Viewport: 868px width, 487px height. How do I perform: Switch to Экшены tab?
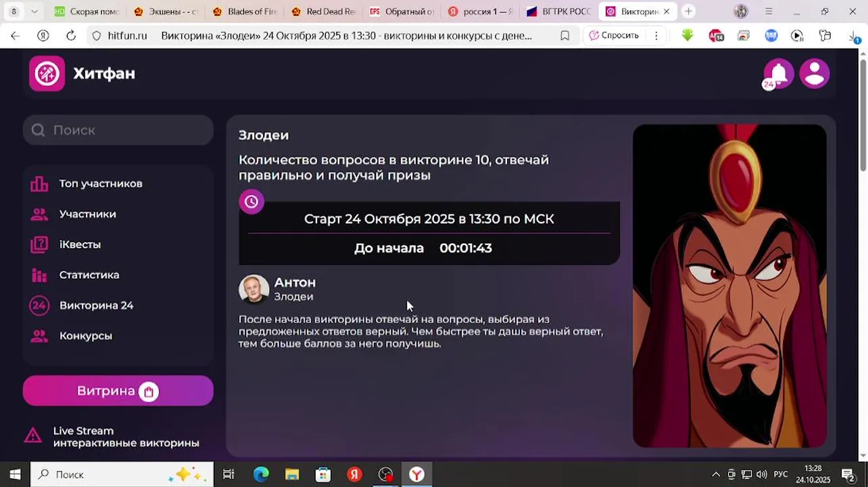pos(165,11)
